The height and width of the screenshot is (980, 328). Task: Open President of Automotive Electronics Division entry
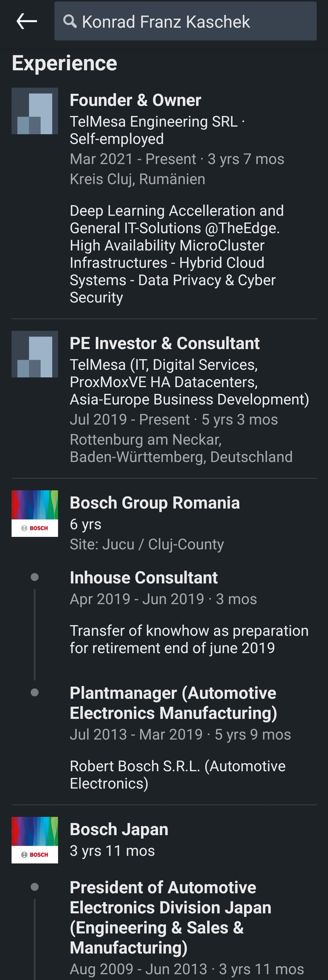coord(171,917)
